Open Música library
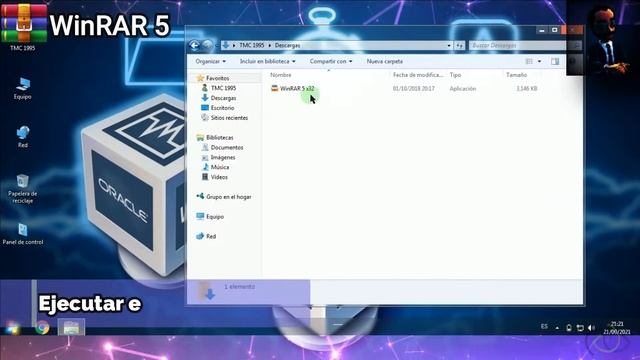The width and height of the screenshot is (640, 360). (x=220, y=167)
